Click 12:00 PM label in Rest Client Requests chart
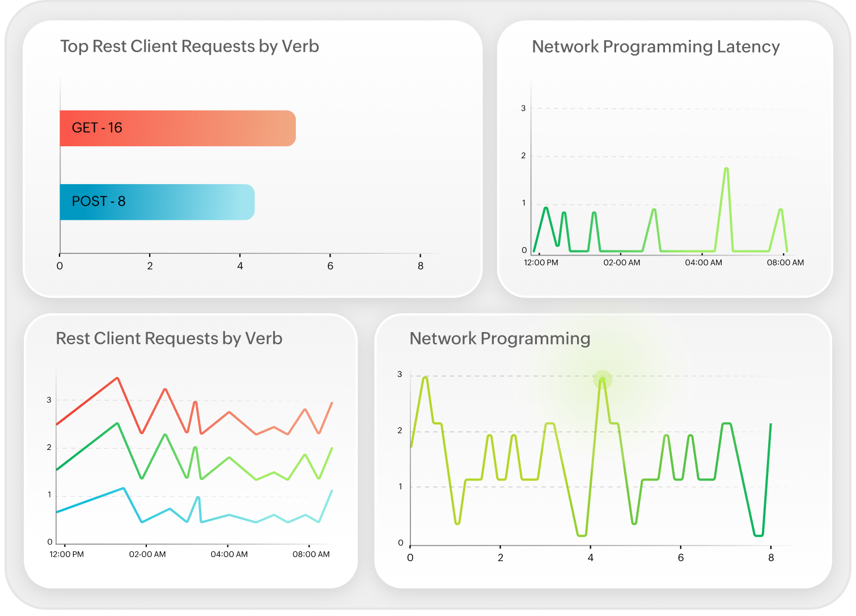The image size is (856, 616). click(66, 554)
